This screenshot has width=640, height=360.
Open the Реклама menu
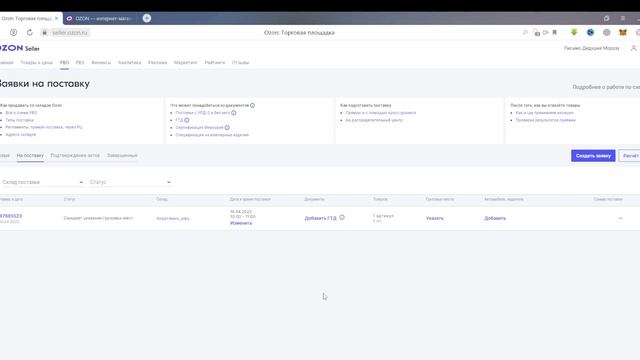point(158,62)
